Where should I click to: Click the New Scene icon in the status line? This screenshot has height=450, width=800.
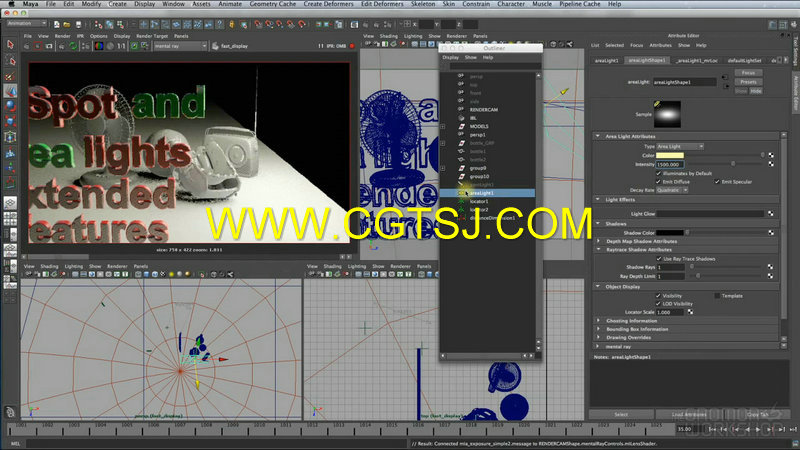[x=56, y=24]
